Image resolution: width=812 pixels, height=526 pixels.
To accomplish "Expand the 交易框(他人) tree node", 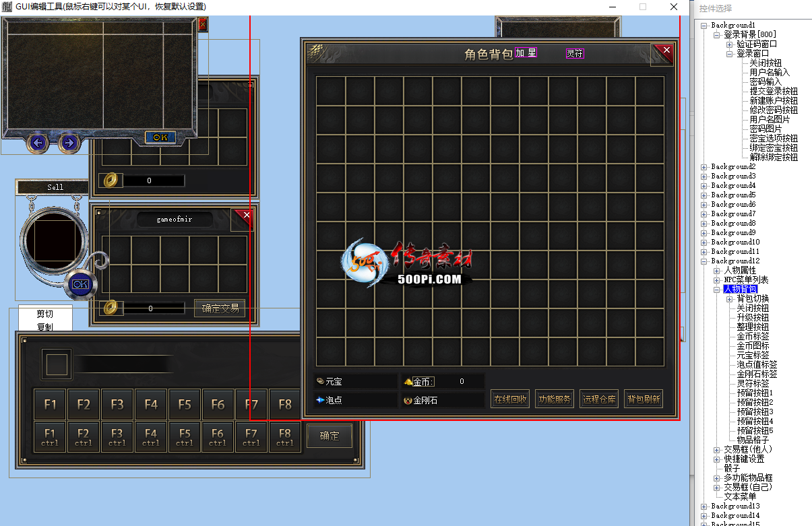I will [x=717, y=450].
